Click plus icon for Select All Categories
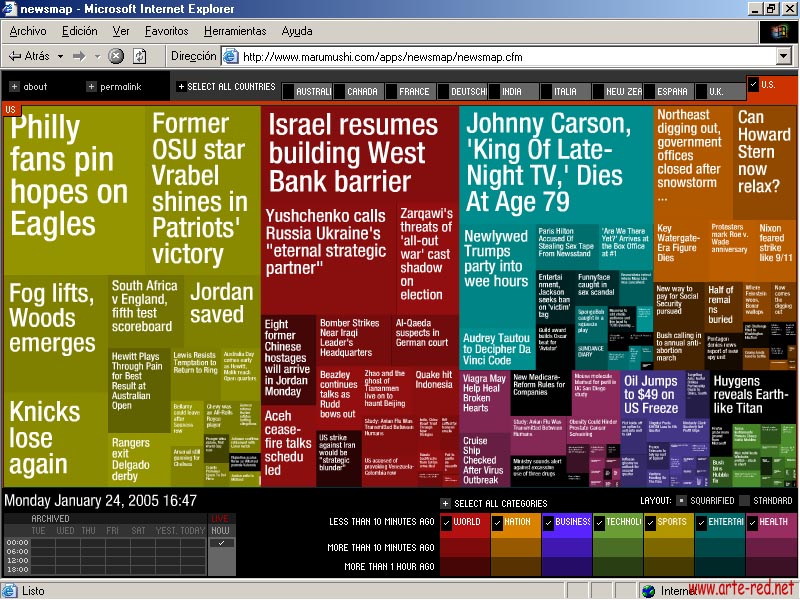 [446, 503]
